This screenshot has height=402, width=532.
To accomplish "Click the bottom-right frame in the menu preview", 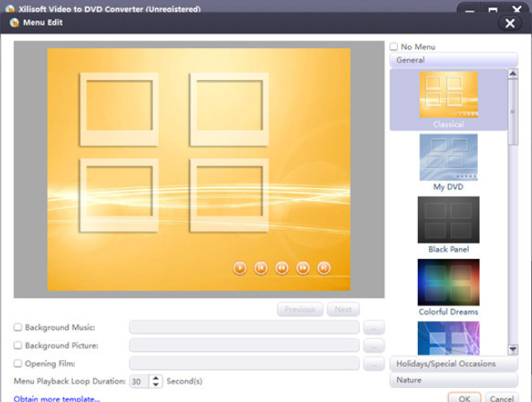I will point(229,196).
